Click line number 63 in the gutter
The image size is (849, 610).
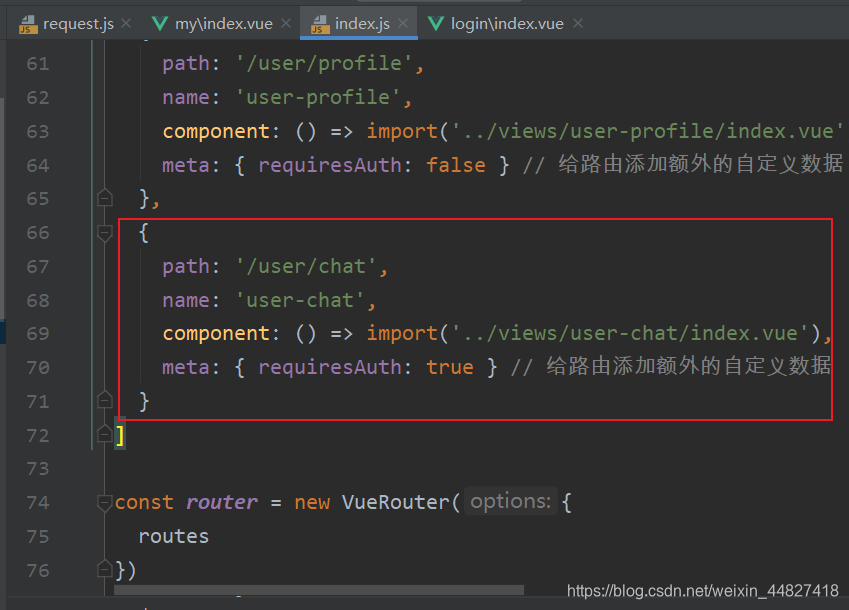coord(38,132)
